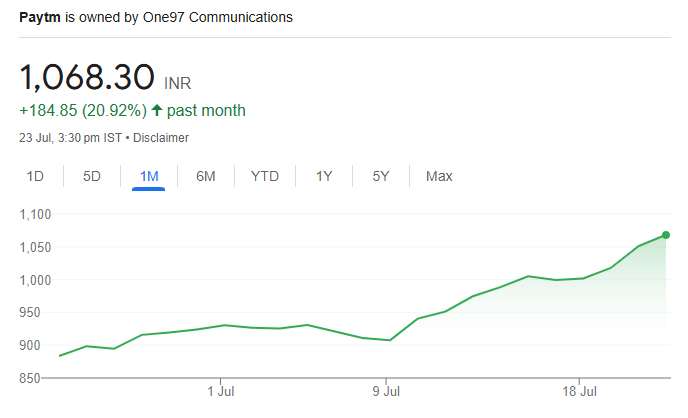Switch to the 1D time range tab
This screenshot has height=418, width=688.
[35, 177]
